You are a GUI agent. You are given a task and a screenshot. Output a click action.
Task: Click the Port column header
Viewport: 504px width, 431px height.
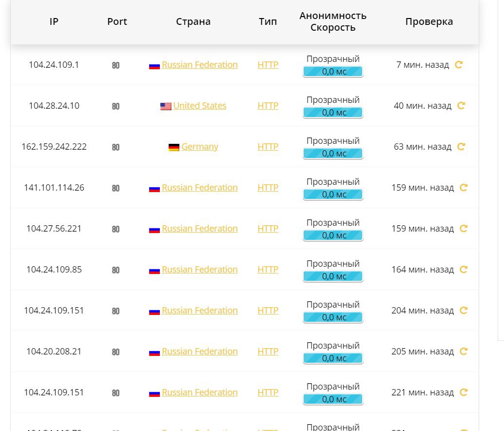pos(117,21)
